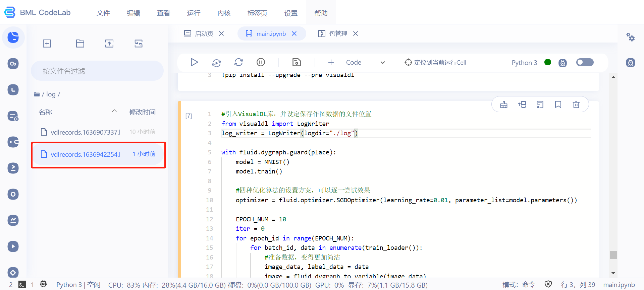Open the robot assistant right sidebar icon
Image resolution: width=644 pixels, height=290 pixels.
tap(631, 63)
